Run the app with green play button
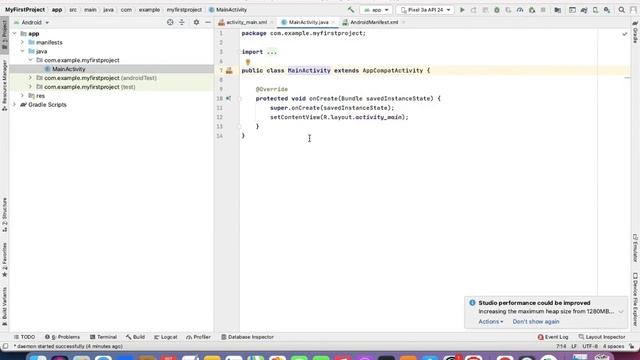640x360 pixels. (x=462, y=10)
